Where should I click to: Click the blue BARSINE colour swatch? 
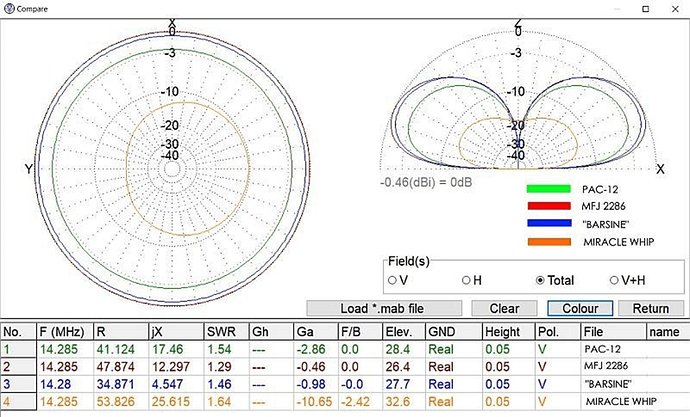point(549,223)
